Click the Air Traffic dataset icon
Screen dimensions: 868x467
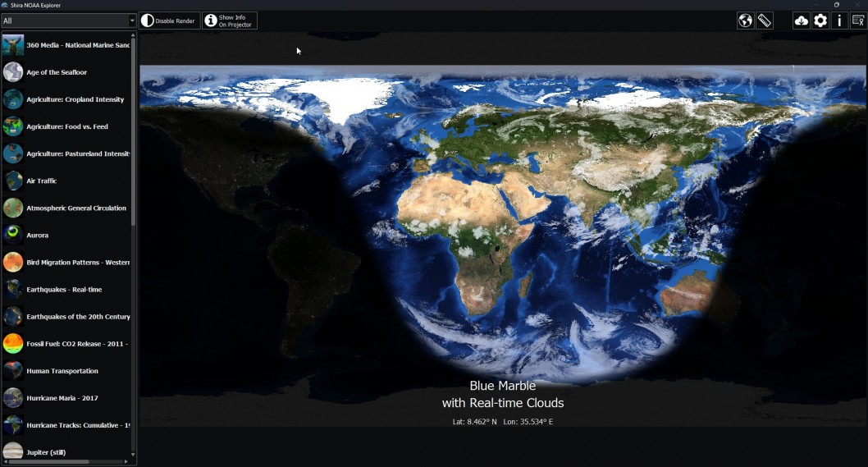pos(13,181)
